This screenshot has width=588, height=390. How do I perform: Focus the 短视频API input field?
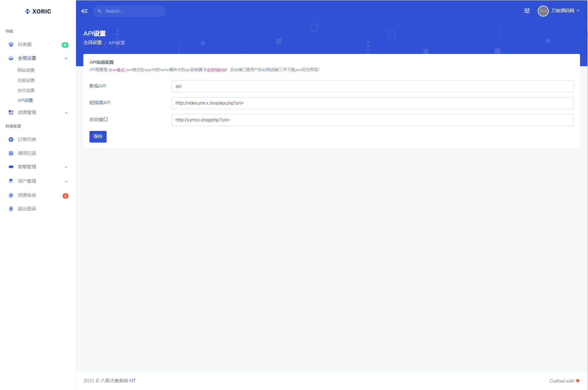point(372,103)
